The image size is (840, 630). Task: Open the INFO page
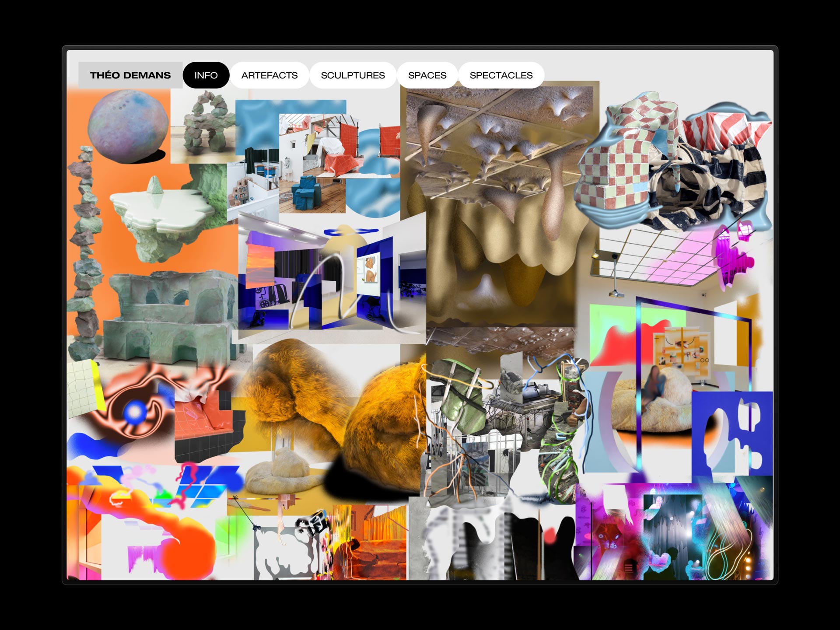point(206,75)
